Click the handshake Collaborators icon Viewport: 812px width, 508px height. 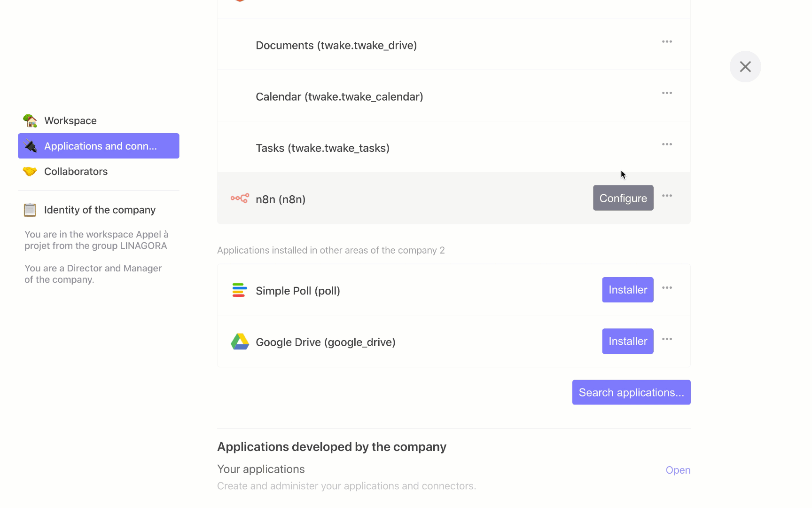pos(30,171)
